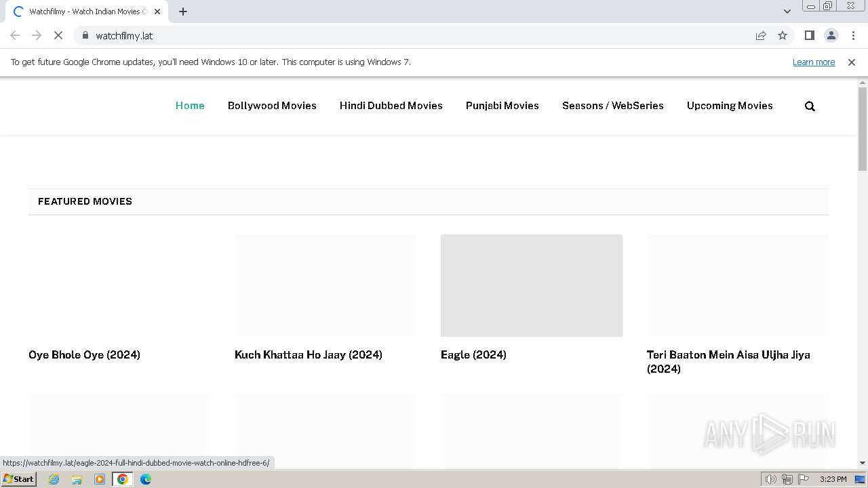This screenshot has height=488, width=868.
Task: Follow the Learn more link
Action: pos(814,62)
